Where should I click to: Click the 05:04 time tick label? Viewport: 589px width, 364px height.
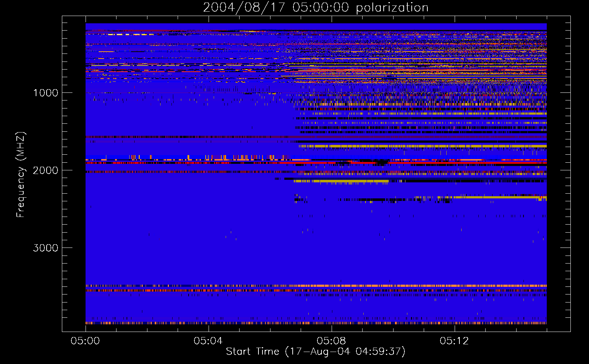[208, 341]
